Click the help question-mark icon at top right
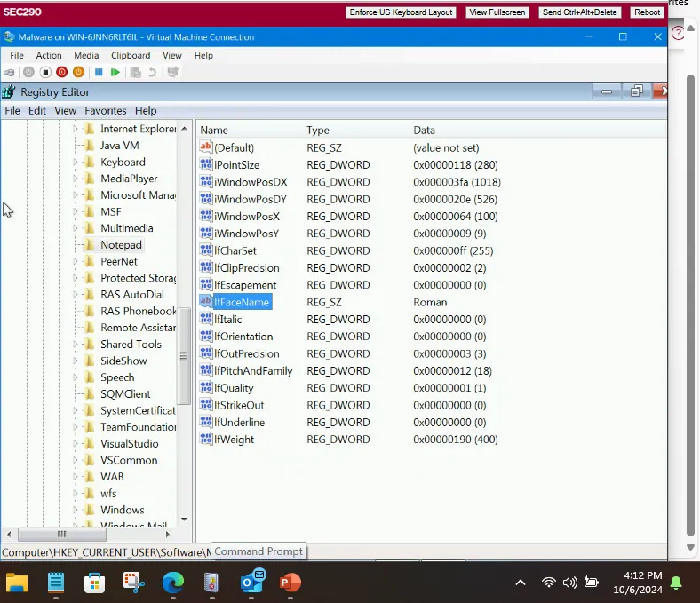The height and width of the screenshot is (603, 700). pyautogui.click(x=678, y=33)
